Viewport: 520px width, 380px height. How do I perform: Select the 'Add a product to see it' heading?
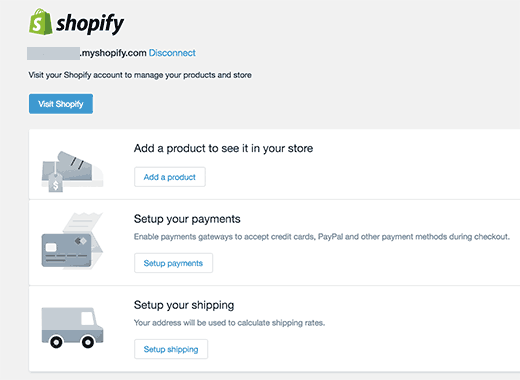point(223,148)
